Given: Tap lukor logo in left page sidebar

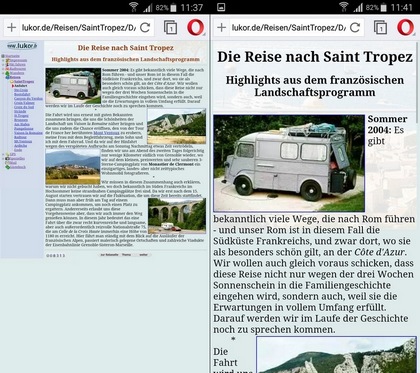Looking at the screenshot, I should 22,46.
